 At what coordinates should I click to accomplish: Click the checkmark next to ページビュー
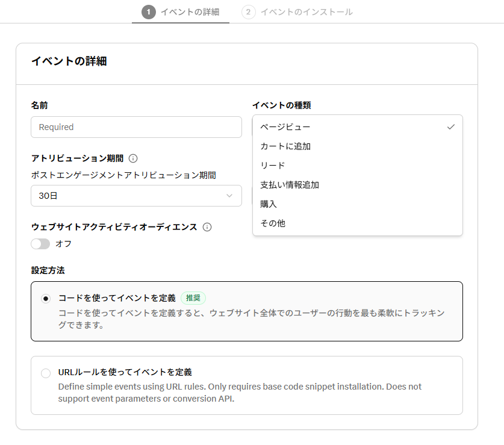[x=450, y=127]
